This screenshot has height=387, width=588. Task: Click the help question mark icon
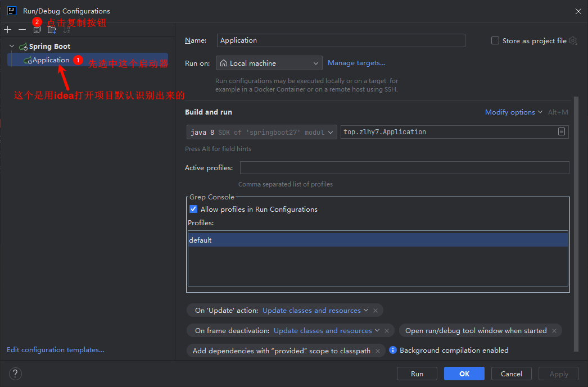(x=15, y=374)
